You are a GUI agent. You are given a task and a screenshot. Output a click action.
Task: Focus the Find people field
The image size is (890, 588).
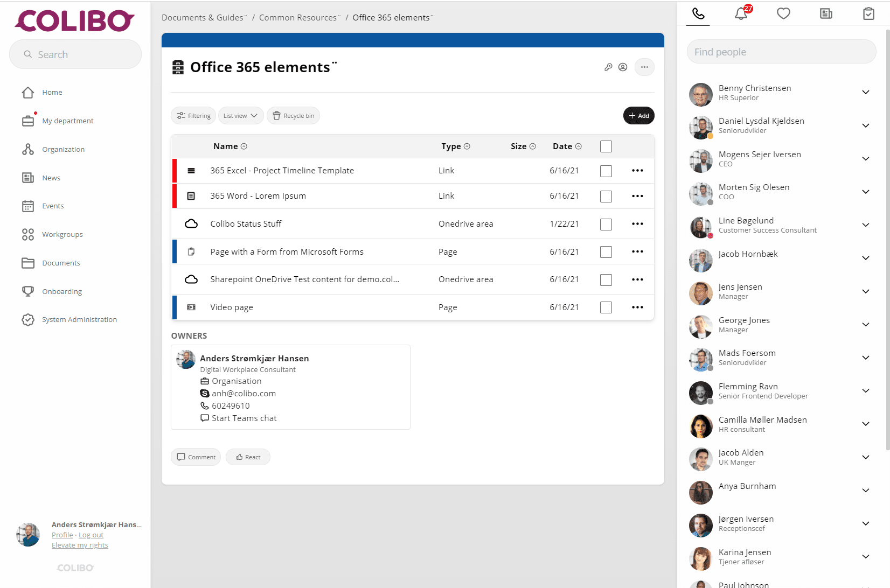(782, 52)
